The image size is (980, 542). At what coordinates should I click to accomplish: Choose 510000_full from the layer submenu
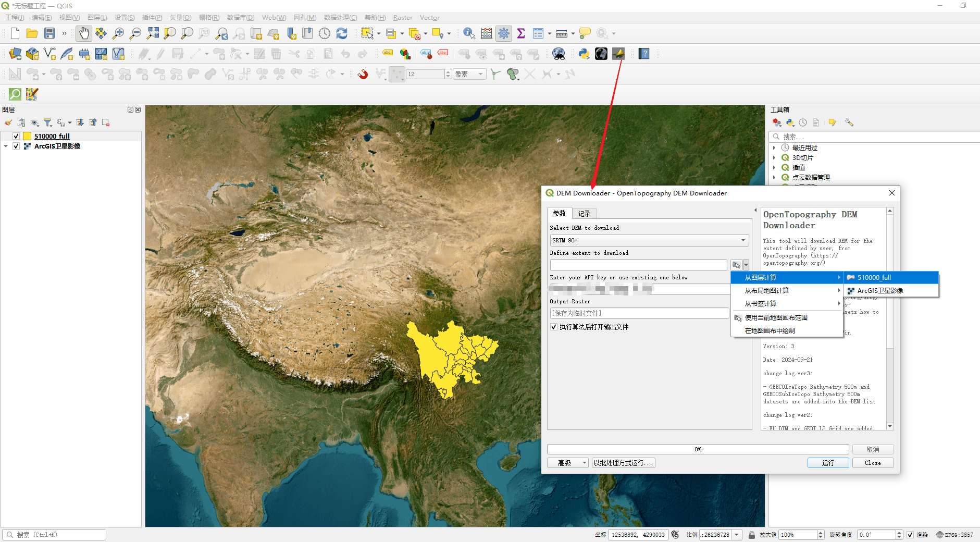coord(874,278)
